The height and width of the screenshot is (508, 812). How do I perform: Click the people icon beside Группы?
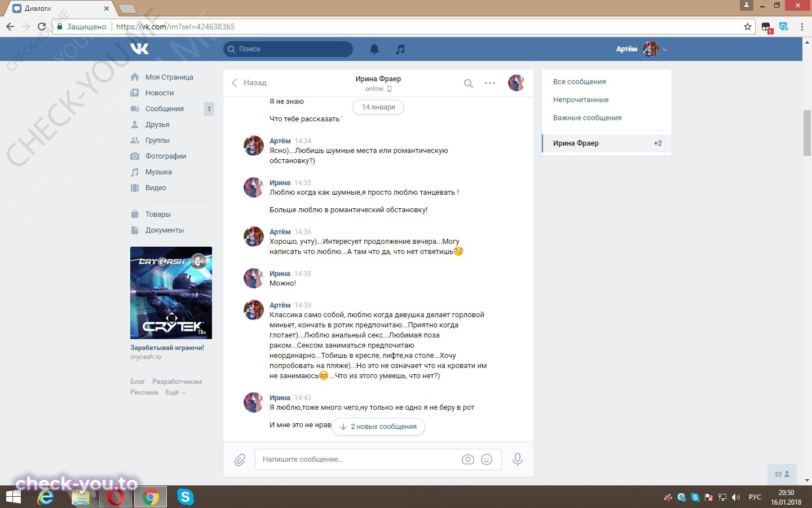pos(135,140)
